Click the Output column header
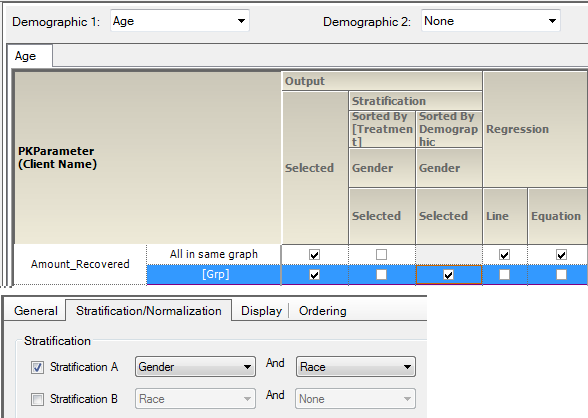The image size is (588, 418). [x=382, y=81]
